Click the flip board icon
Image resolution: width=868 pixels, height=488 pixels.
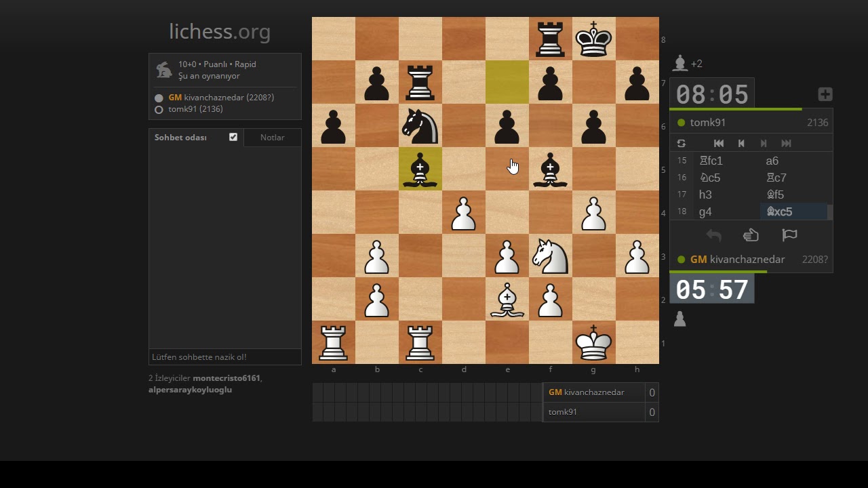pos(682,144)
